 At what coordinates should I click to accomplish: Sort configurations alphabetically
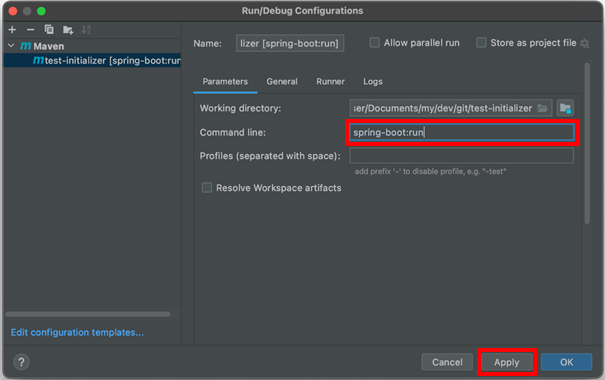(86, 30)
